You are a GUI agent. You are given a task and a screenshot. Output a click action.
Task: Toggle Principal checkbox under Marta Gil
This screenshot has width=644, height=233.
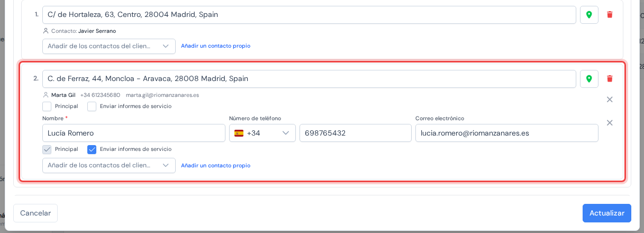click(x=47, y=106)
